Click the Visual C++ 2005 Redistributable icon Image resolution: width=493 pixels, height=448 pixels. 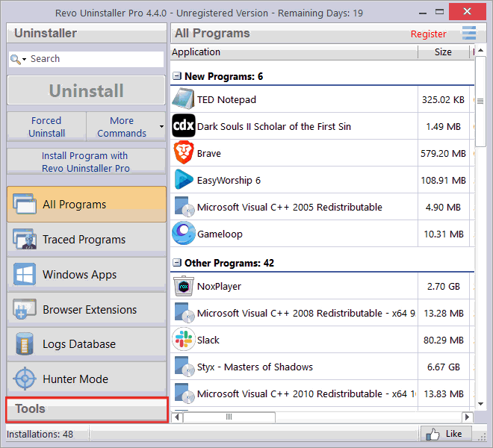[x=185, y=207]
